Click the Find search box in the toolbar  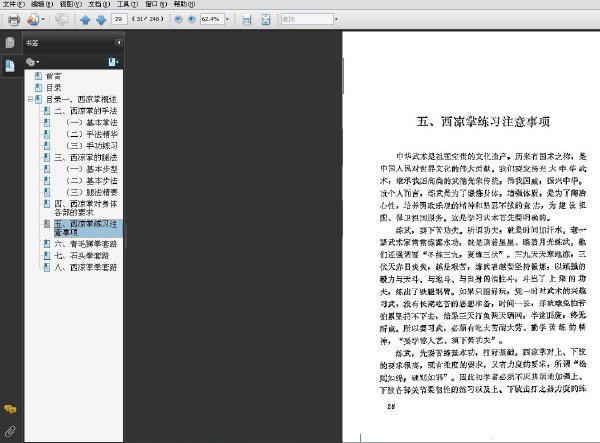coord(307,19)
